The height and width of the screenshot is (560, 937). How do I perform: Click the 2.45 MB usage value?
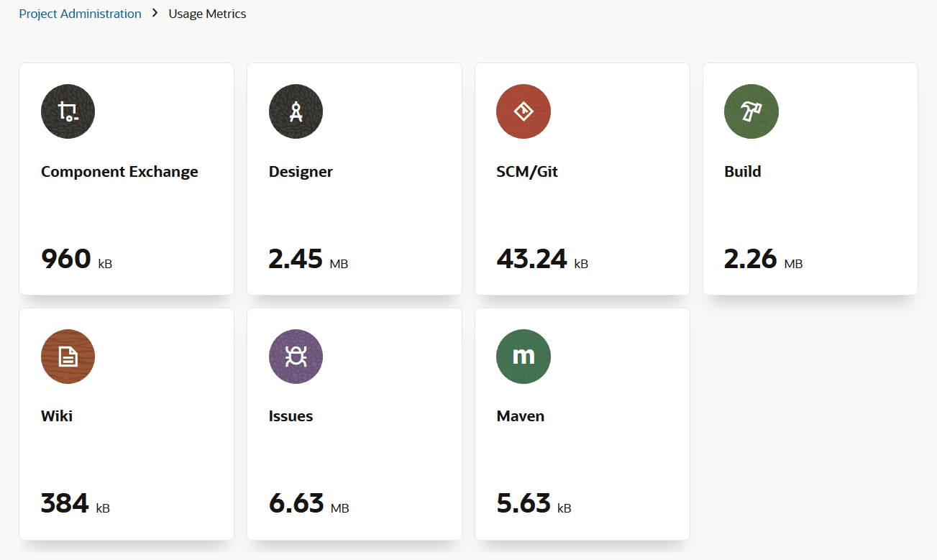(308, 259)
